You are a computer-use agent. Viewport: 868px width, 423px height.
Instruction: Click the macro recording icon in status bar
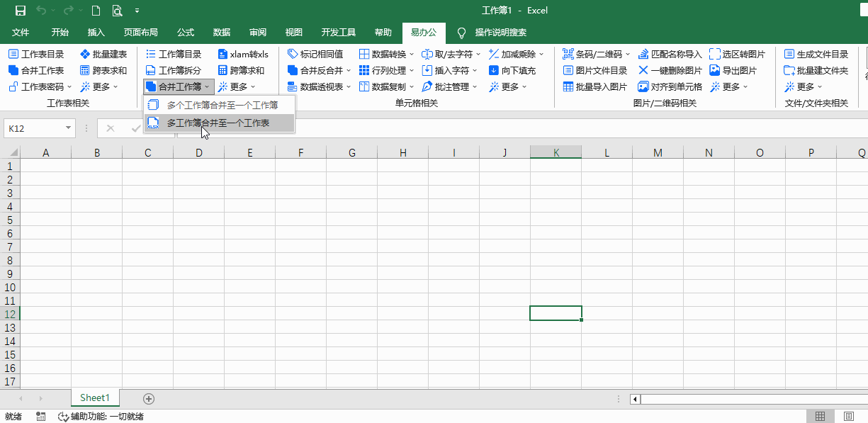click(41, 417)
